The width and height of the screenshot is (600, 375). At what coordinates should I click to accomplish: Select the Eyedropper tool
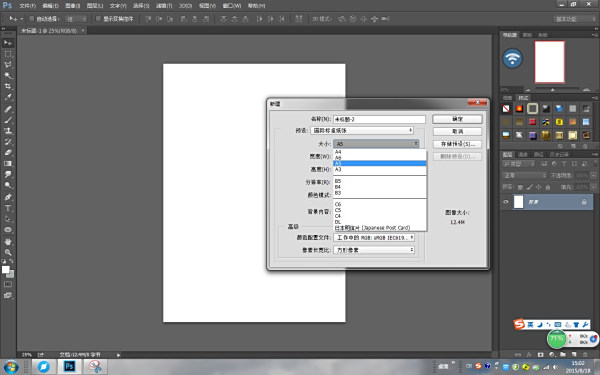tap(8, 98)
